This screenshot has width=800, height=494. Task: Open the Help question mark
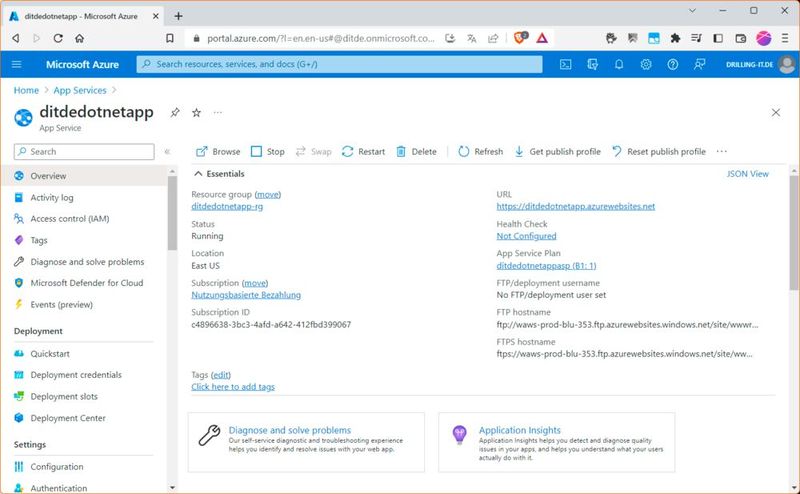[673, 64]
